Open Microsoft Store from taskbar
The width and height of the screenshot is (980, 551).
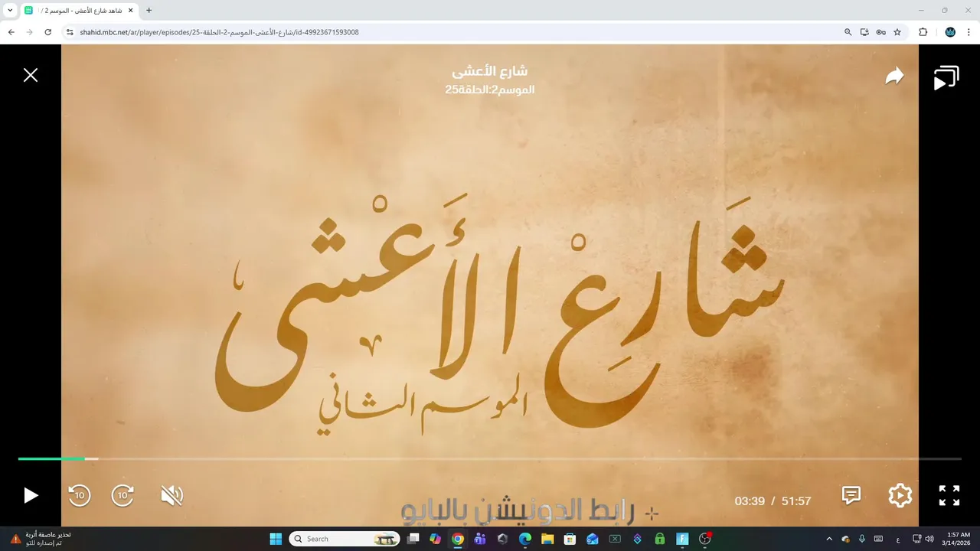coord(570,539)
